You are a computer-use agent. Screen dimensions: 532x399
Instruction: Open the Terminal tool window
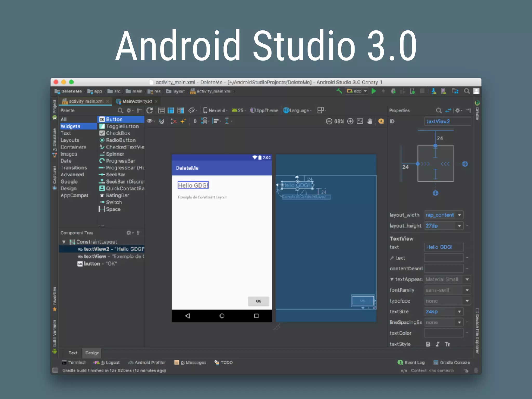tap(74, 363)
